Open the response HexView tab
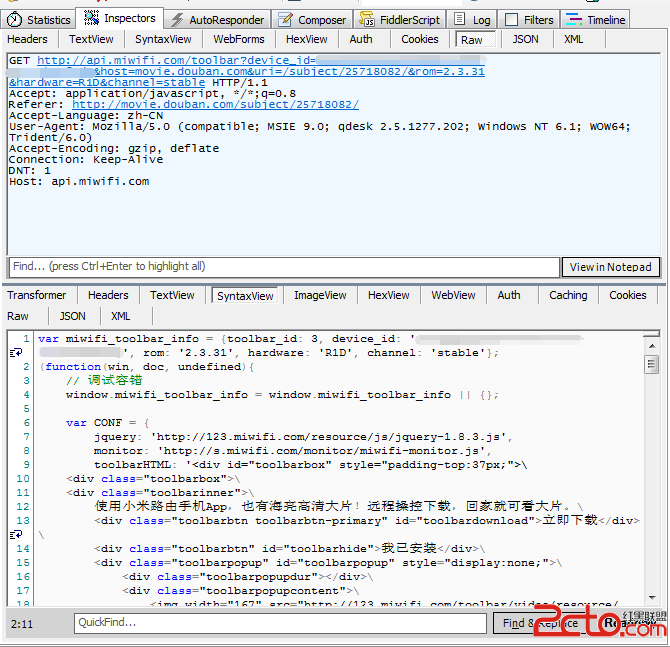The image size is (670, 647). [x=389, y=295]
